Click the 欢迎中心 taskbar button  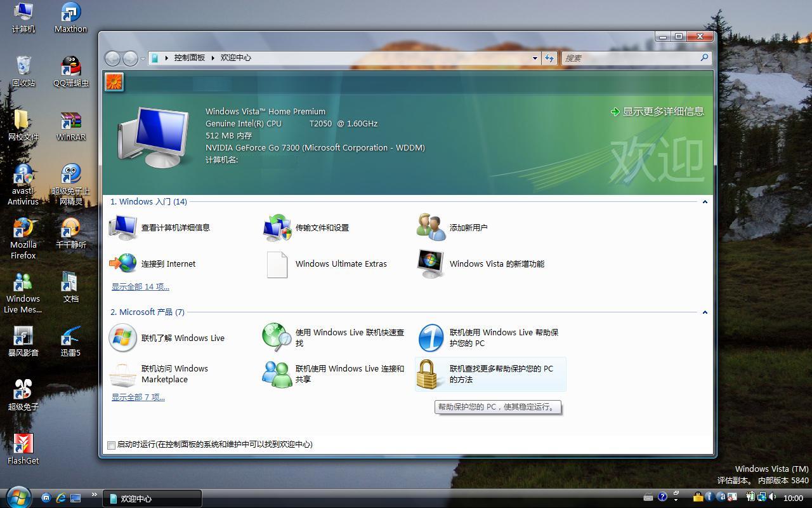[x=152, y=498]
